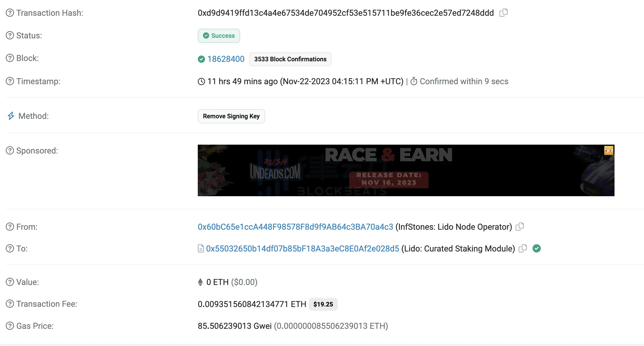The width and height of the screenshot is (644, 346).
Task: Open the Remove Signing Key method button
Action: tap(231, 116)
